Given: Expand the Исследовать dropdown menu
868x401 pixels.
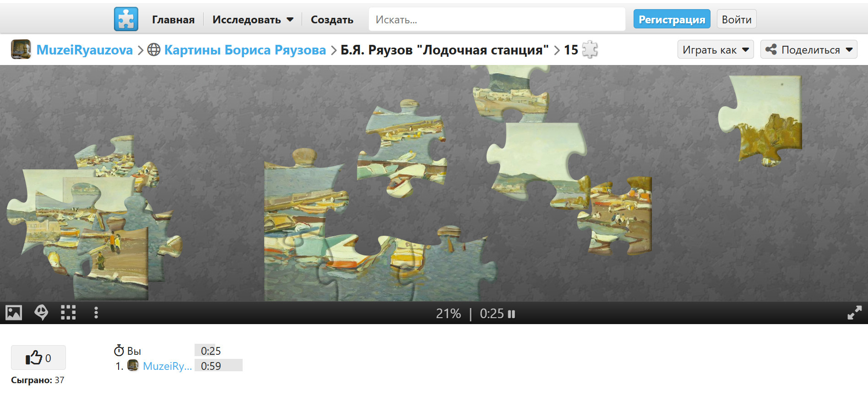Looking at the screenshot, I should point(253,20).
